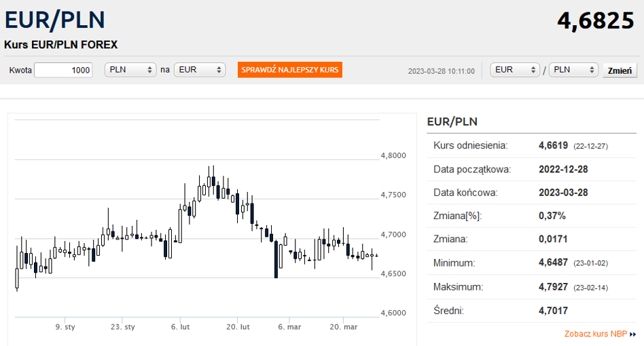Click the 6. lut x-axis date label

click(180, 327)
